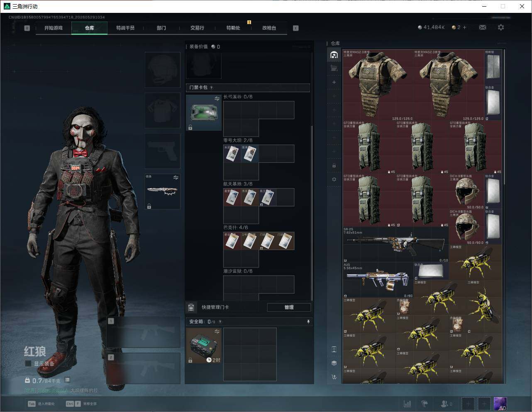Click the player avatar in bottom right

point(500,404)
